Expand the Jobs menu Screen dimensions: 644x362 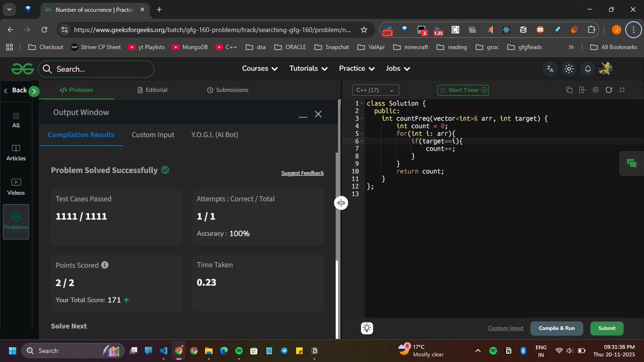pyautogui.click(x=398, y=69)
